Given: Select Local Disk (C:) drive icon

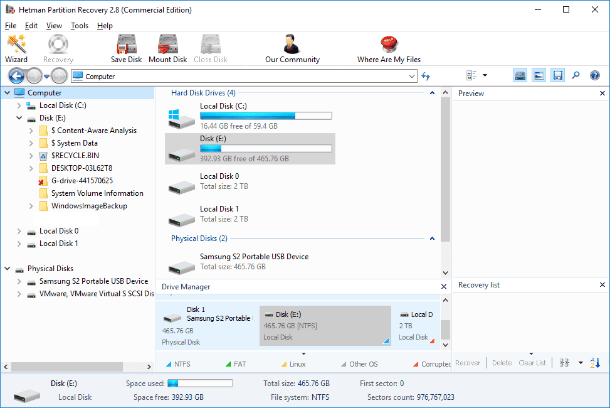Looking at the screenshot, I should point(181,118).
